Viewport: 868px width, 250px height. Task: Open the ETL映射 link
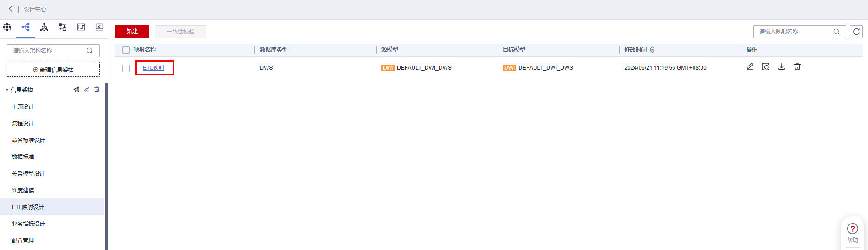pyautogui.click(x=154, y=68)
